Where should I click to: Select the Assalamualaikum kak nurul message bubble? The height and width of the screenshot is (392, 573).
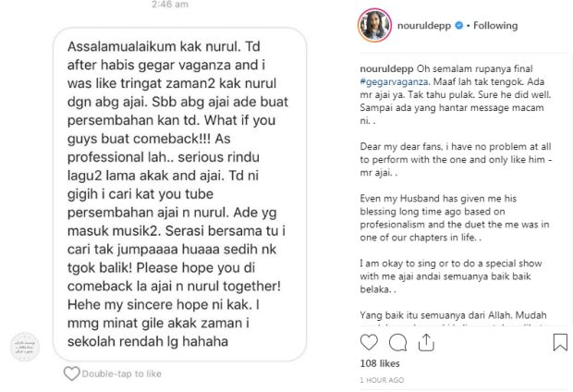coord(180,194)
